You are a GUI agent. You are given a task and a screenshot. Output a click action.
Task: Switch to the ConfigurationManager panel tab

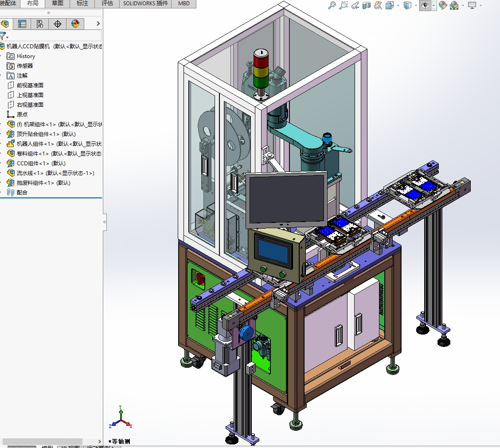pos(39,23)
